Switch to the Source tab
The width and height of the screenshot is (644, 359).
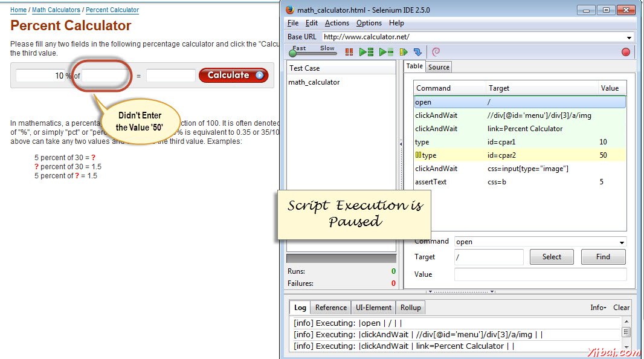439,66
